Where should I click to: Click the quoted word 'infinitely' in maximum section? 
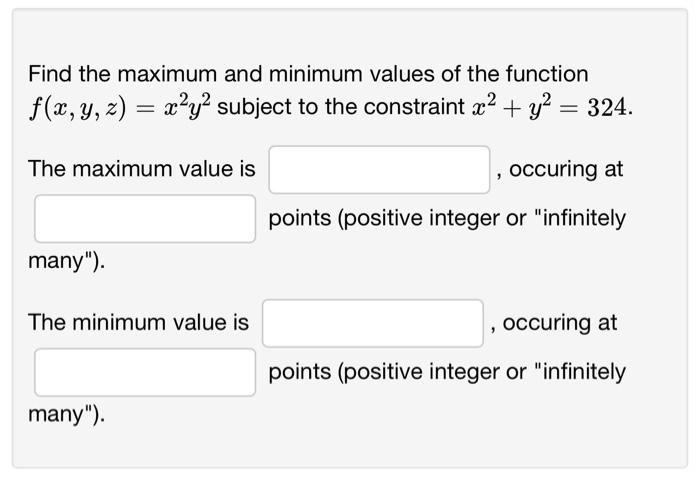tap(580, 219)
